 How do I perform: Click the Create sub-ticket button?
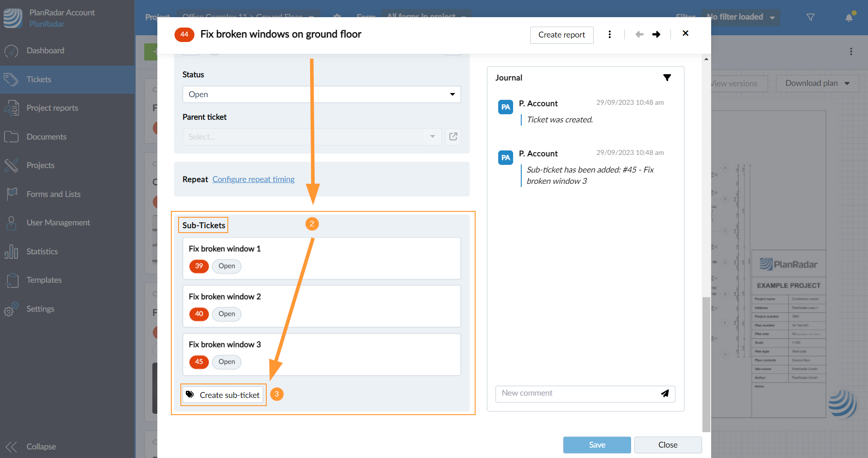point(223,395)
